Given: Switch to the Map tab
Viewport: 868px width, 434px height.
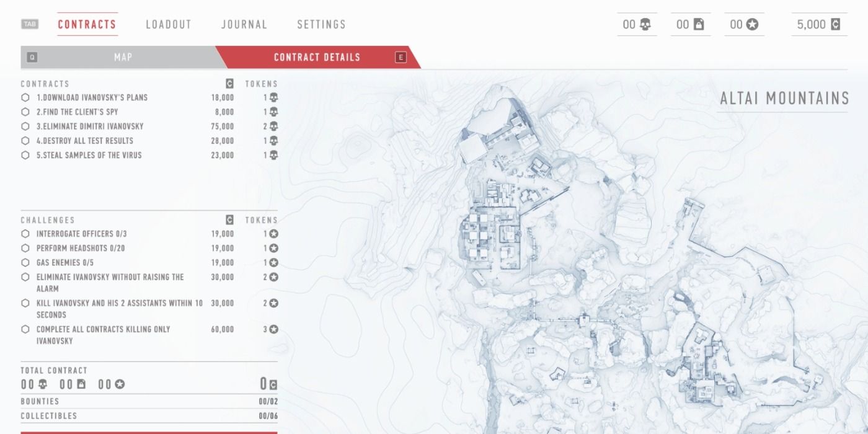Looking at the screenshot, I should click(123, 57).
